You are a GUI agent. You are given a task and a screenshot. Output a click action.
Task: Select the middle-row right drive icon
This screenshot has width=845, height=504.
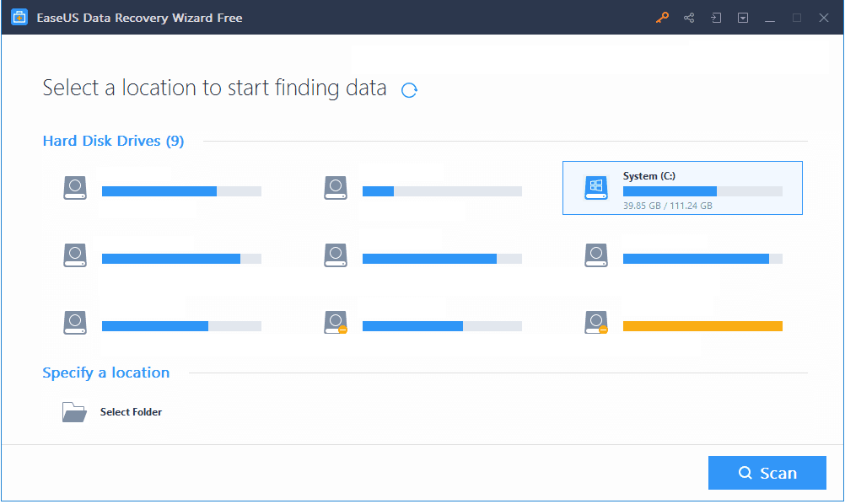point(596,255)
